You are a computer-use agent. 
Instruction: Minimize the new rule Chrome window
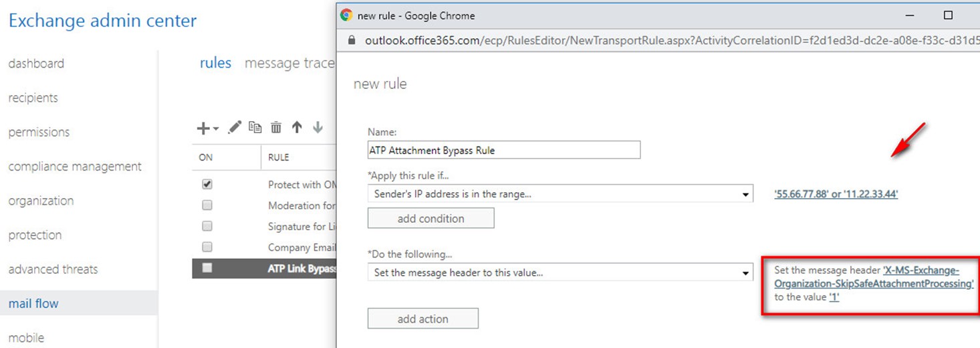[909, 15]
